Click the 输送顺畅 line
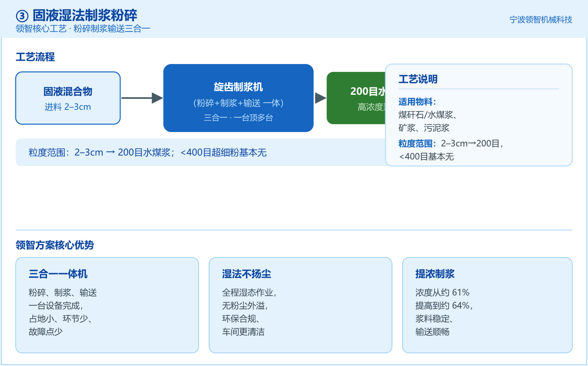 coord(433,332)
